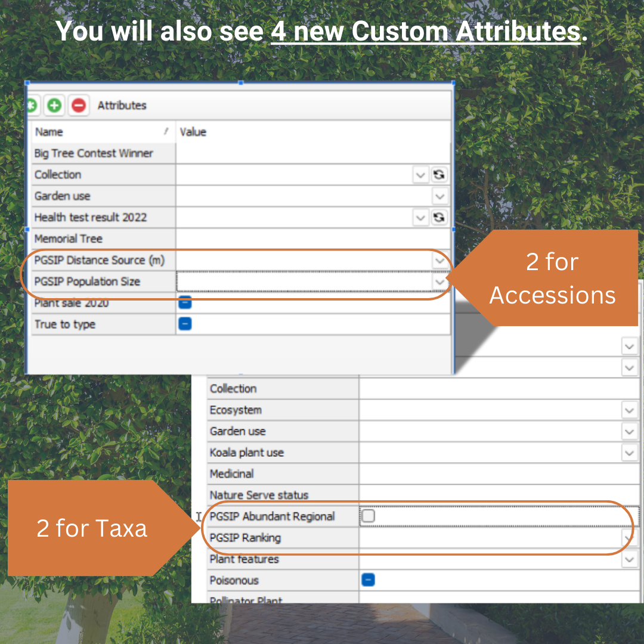Click the red minus remove attribute icon
This screenshot has height=644, width=644.
(x=79, y=106)
